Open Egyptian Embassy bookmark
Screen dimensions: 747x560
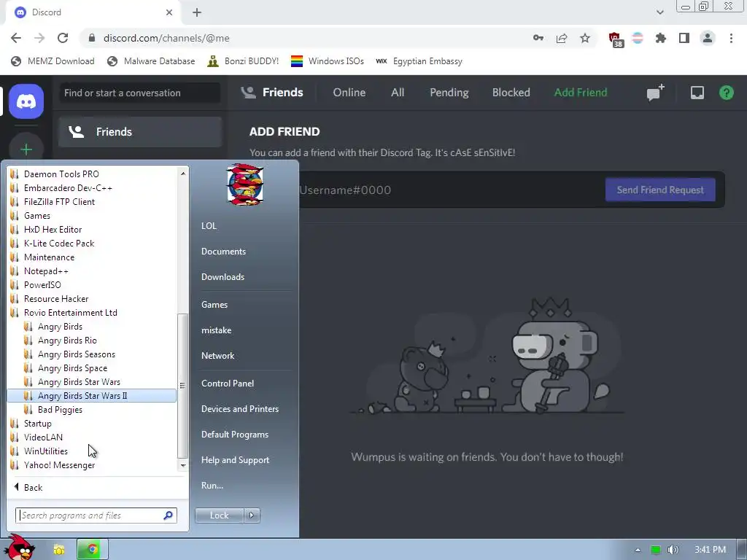click(419, 61)
